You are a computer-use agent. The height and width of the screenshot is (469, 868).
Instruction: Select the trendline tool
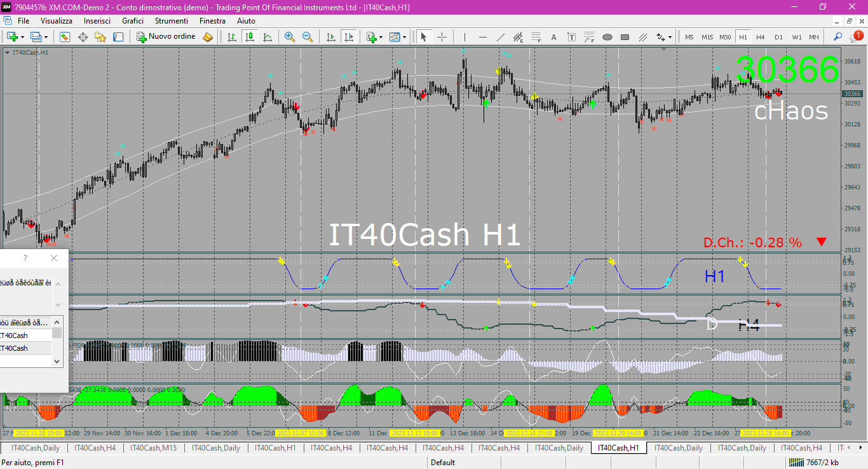tap(500, 37)
